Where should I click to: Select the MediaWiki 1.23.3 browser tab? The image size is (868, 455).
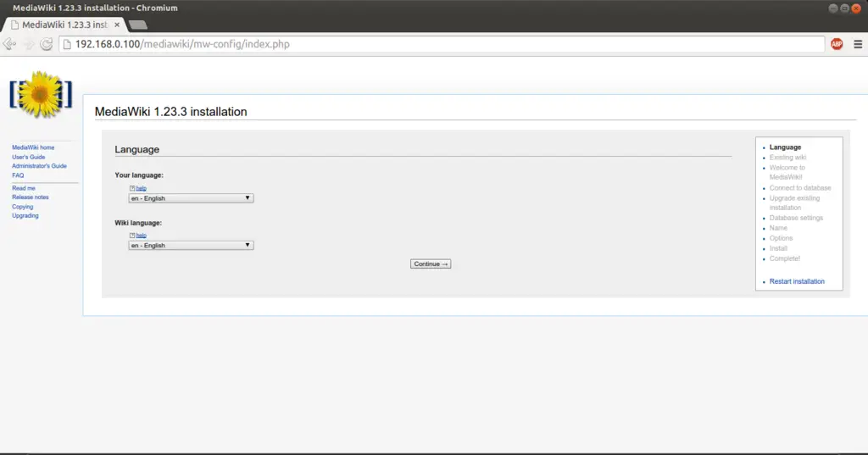coord(64,25)
